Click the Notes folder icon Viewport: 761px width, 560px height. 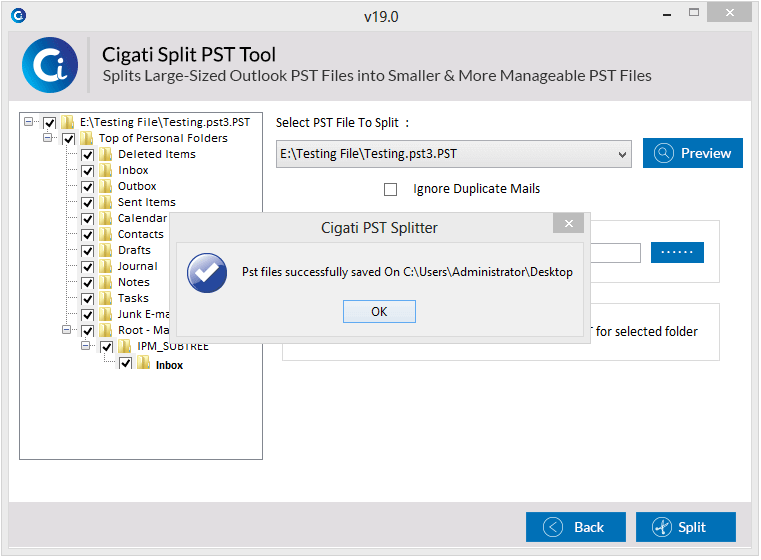pos(105,282)
